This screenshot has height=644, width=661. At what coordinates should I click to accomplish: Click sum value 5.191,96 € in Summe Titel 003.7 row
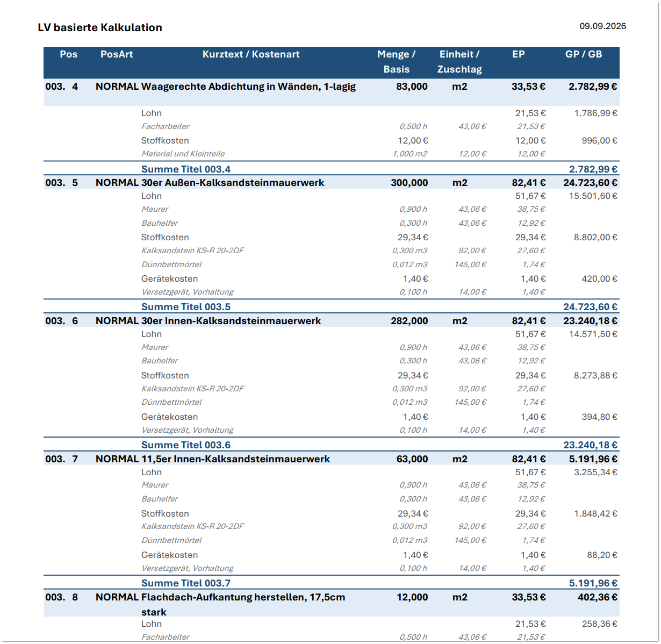(x=593, y=583)
